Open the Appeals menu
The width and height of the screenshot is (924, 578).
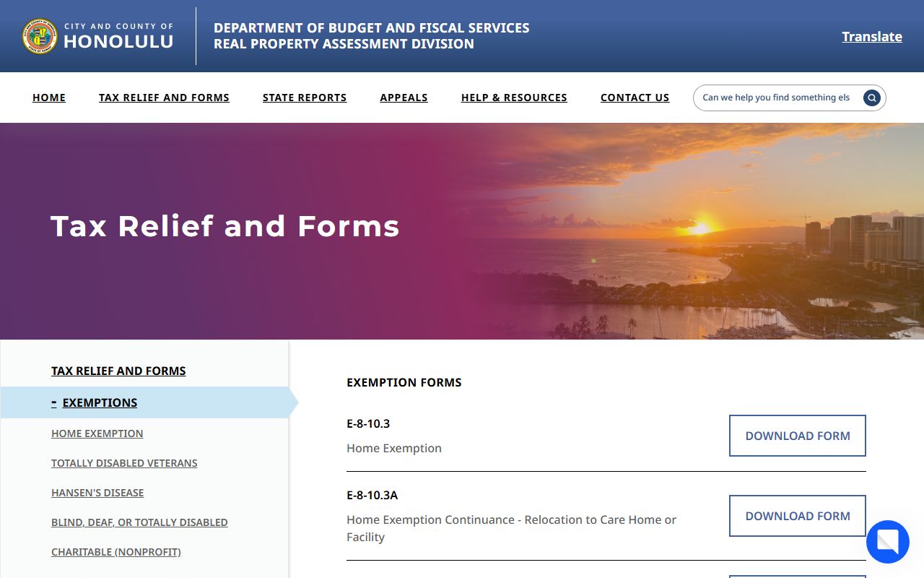pyautogui.click(x=404, y=98)
